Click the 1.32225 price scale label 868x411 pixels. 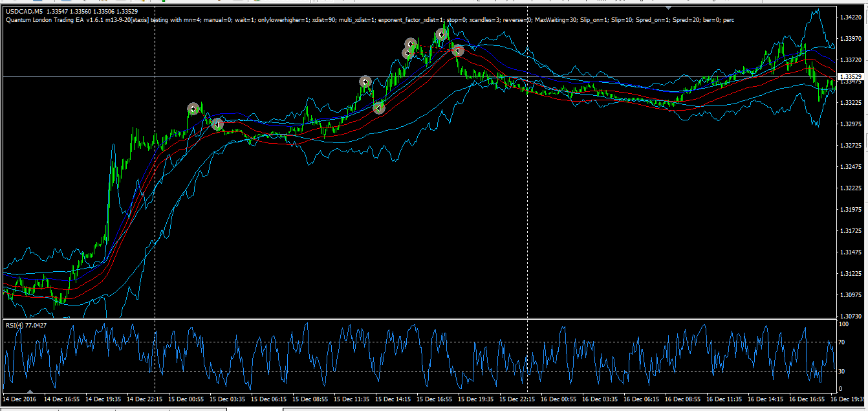(x=850, y=188)
